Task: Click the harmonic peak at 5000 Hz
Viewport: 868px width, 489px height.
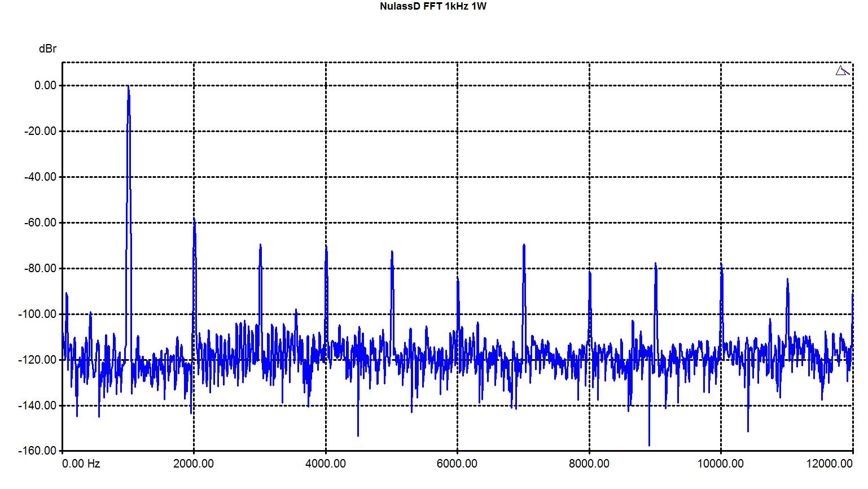Action: (x=392, y=252)
